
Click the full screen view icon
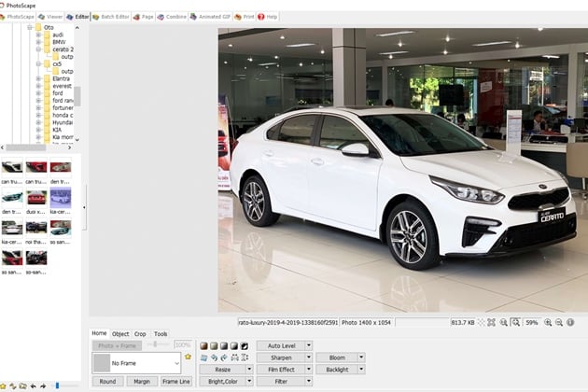[x=491, y=323]
